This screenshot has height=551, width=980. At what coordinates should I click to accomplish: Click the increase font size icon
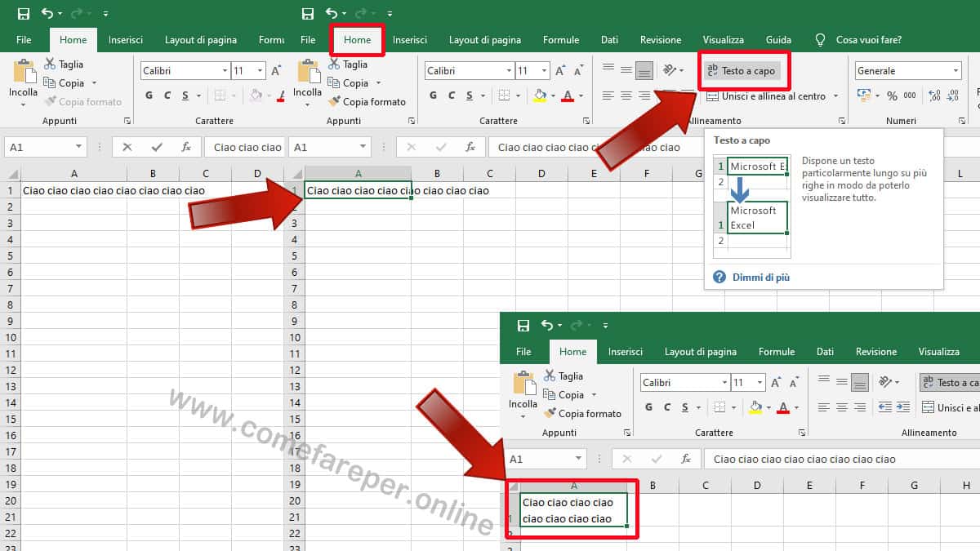559,69
